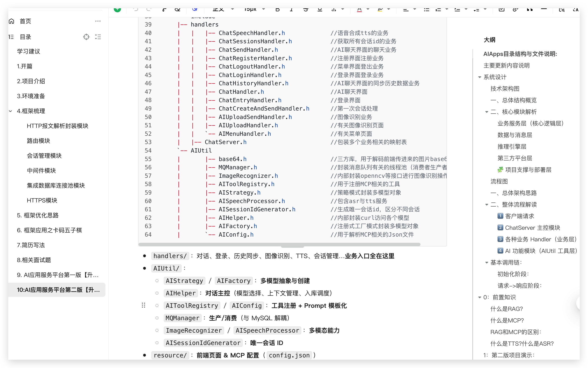
Task: Collapse the 4.框架梳理 tree item
Action: [11, 111]
